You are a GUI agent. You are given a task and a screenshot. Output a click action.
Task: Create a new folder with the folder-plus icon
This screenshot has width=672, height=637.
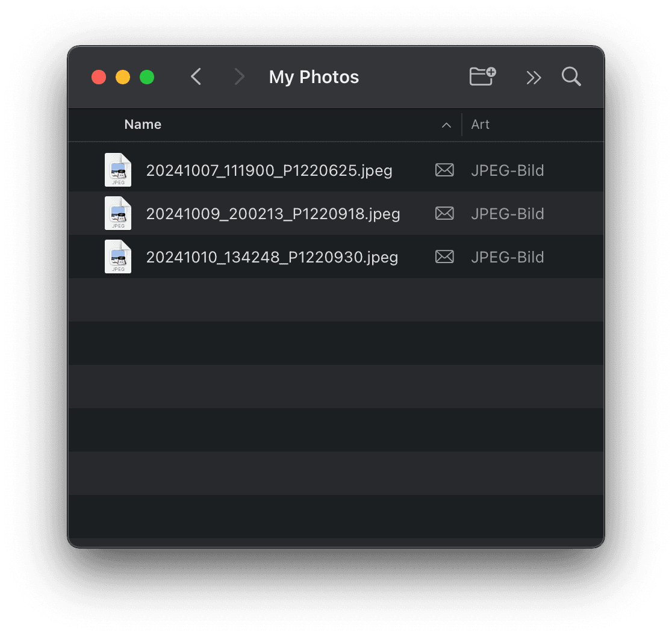click(x=482, y=76)
